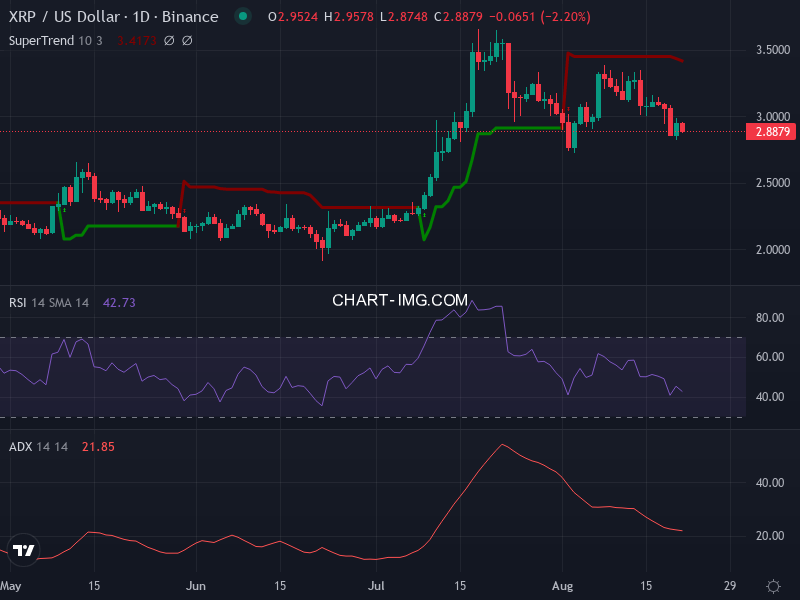Click the 29 date label on time axis
The width and height of the screenshot is (800, 600).
(x=730, y=586)
